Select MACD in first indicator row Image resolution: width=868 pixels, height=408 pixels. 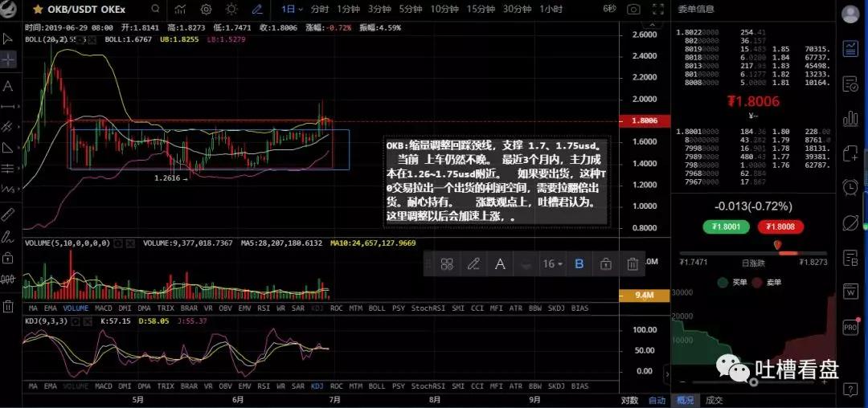coord(103,308)
